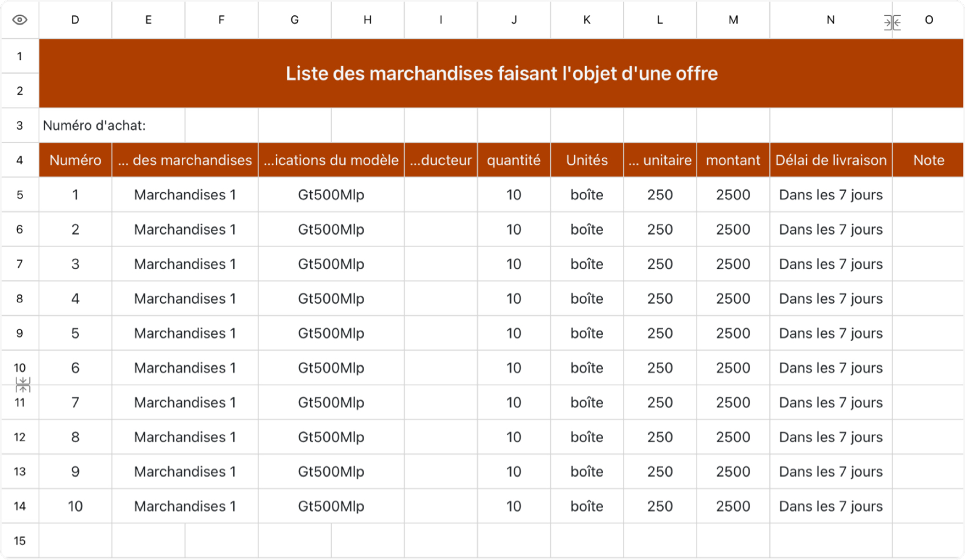This screenshot has height=560, width=965.
Task: Select the 'Numéro d'achat:' cell
Action: (x=112, y=125)
